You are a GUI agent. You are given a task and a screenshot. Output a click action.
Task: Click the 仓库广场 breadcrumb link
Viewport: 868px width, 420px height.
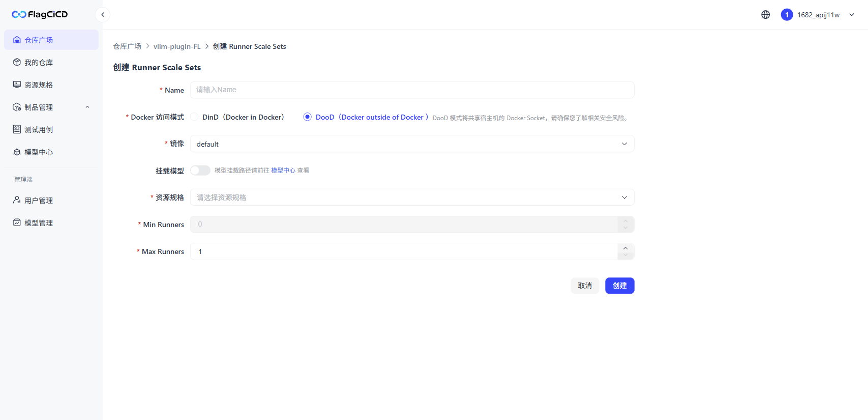(x=127, y=46)
